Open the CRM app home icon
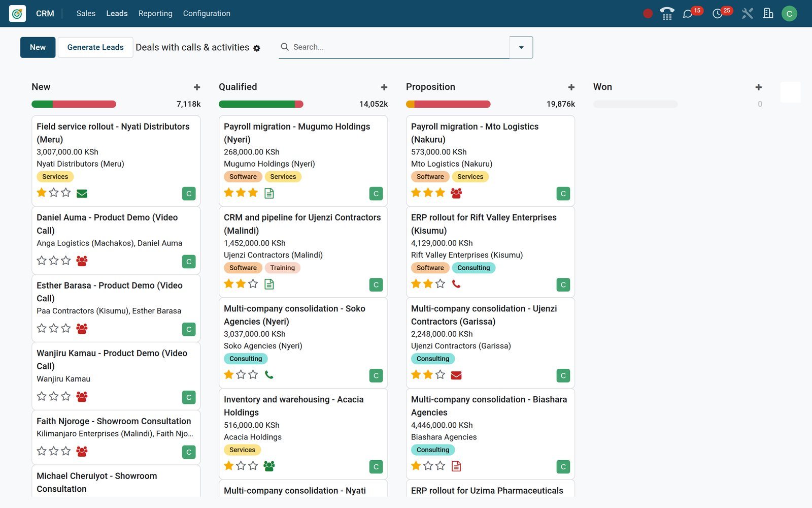Screen dimensions: 812x508 (x=17, y=13)
